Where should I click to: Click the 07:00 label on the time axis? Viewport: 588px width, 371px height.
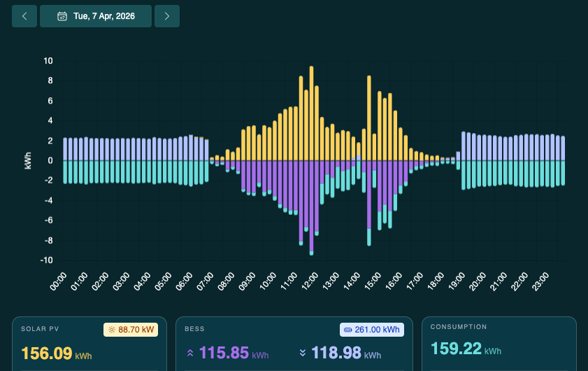[205, 281]
